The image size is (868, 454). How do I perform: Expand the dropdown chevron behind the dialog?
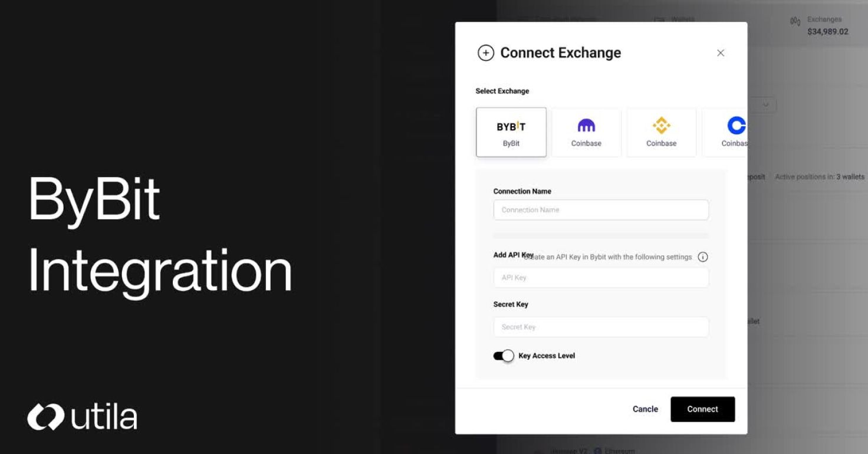click(766, 105)
